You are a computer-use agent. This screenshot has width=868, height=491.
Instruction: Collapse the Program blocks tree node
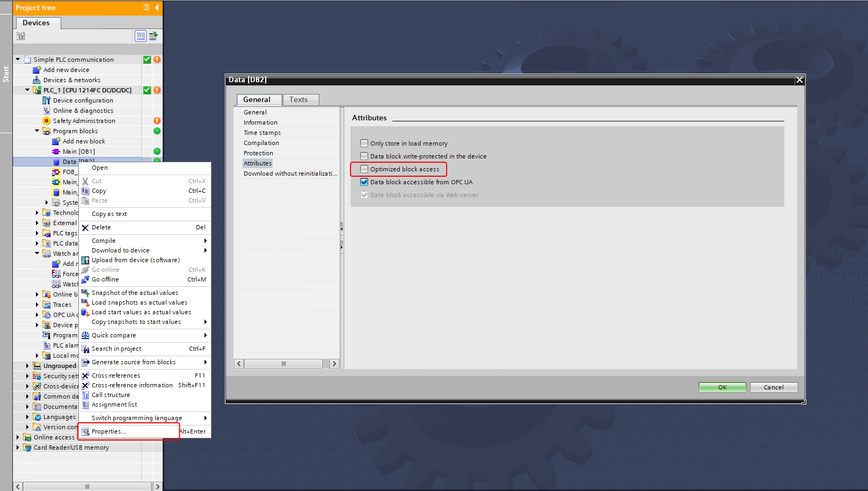[x=37, y=131]
